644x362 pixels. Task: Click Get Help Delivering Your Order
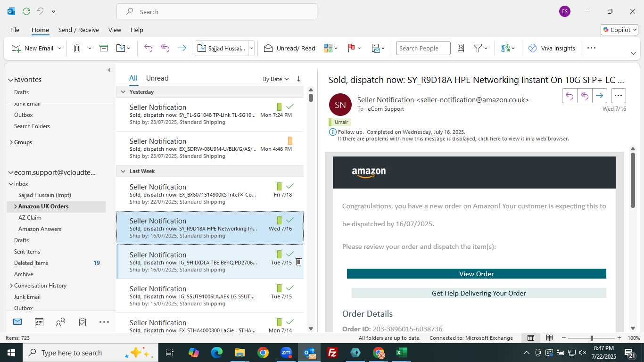[479, 293]
